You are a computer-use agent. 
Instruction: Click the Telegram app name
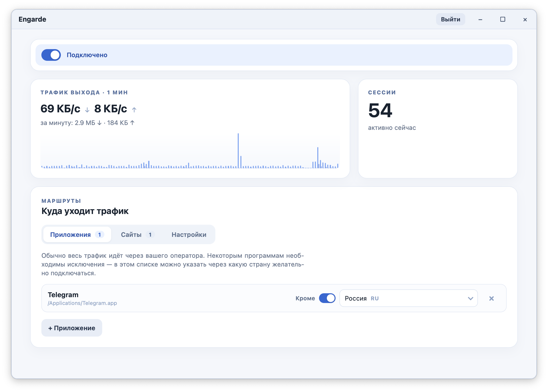pos(63,294)
